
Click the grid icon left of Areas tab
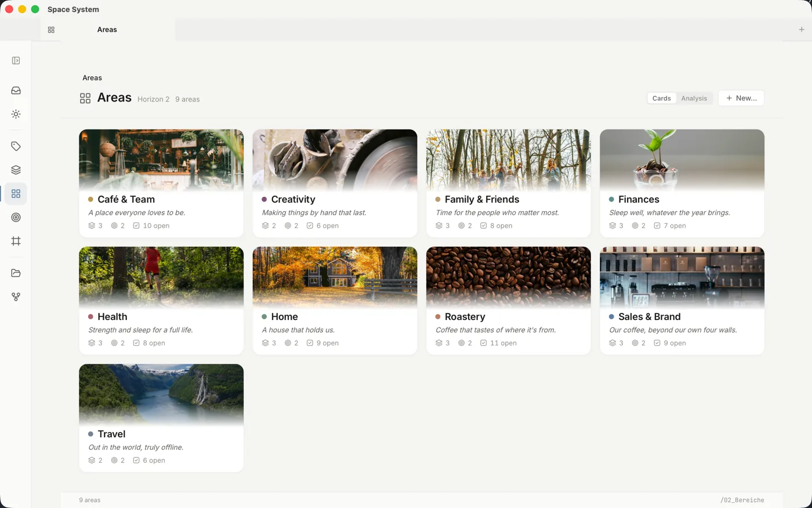tap(51, 30)
